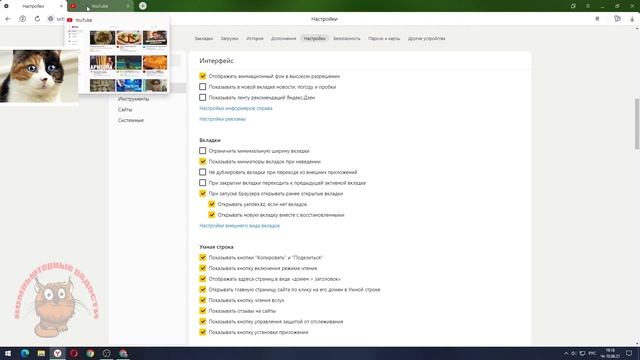
Task: Close the YouTube tab
Action: click(127, 6)
